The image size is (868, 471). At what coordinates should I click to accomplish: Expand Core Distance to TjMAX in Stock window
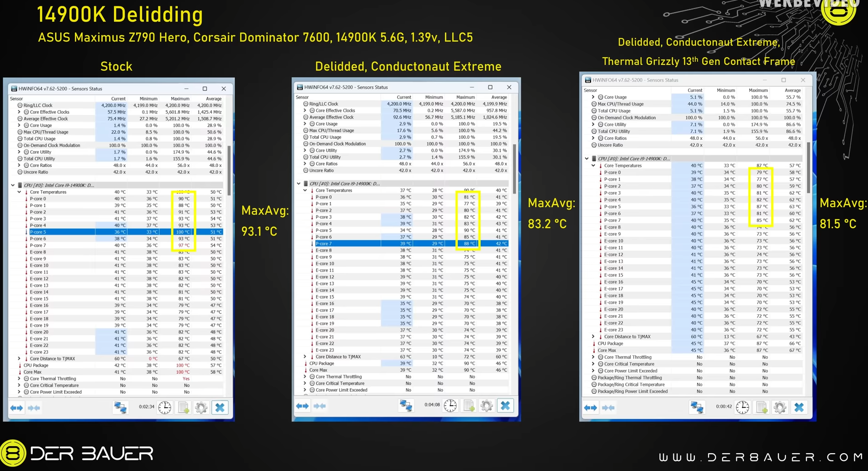tap(19, 359)
